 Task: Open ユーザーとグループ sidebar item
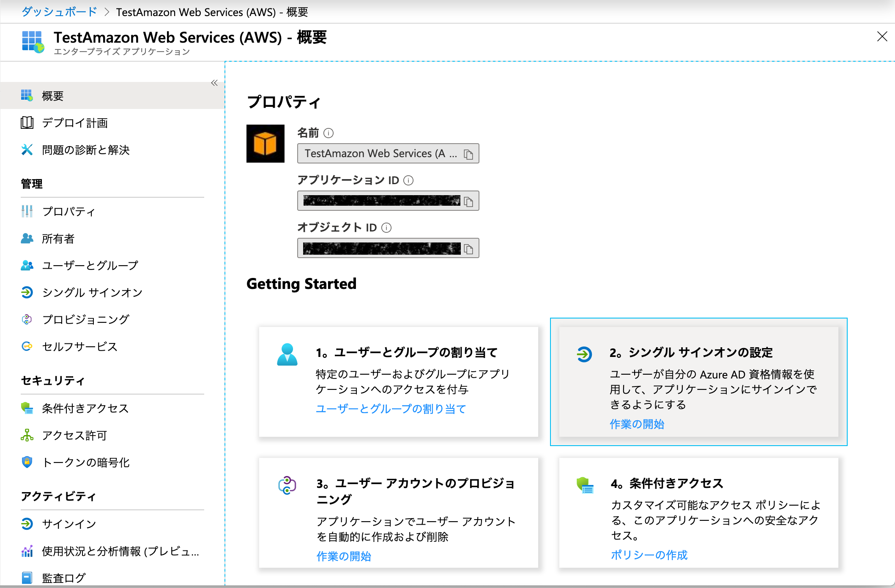pos(90,265)
